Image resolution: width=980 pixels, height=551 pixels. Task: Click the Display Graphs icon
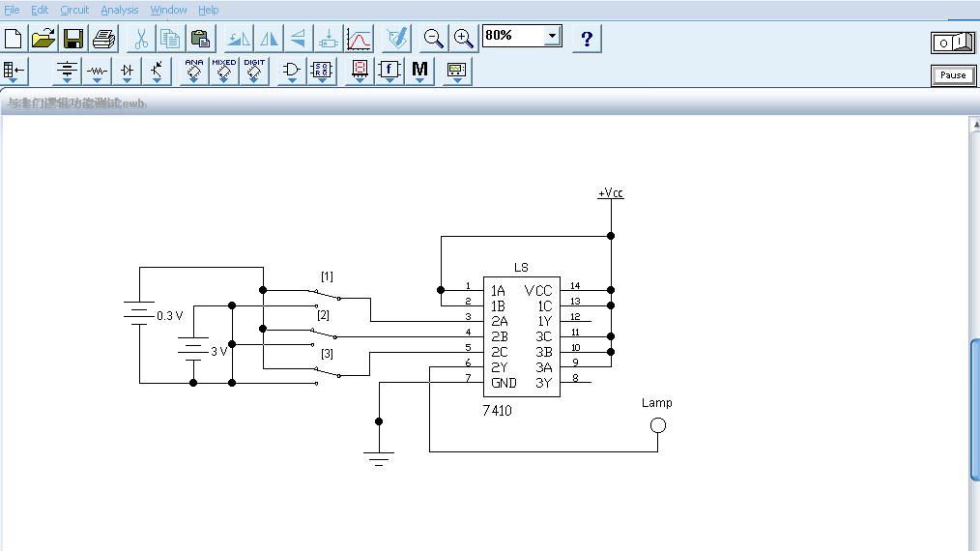coord(359,39)
